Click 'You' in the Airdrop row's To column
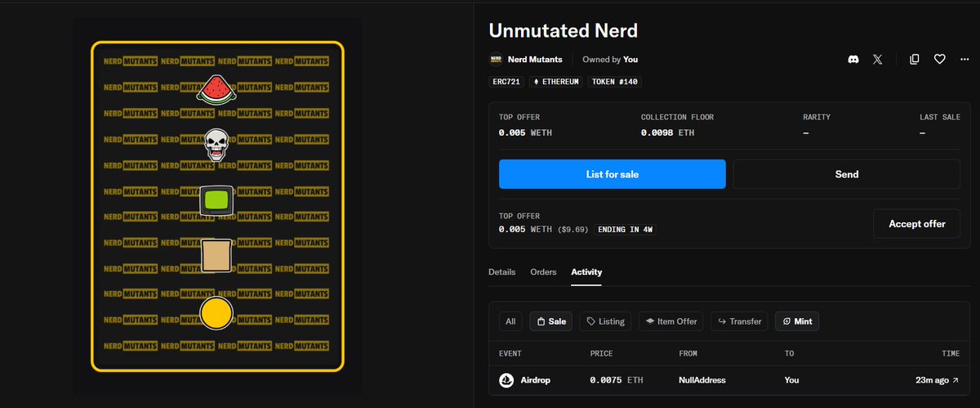Viewport: 980px width, 408px height. point(792,380)
